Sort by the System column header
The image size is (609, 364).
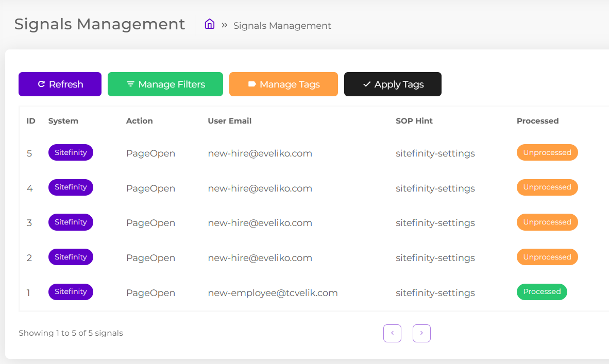tap(63, 121)
